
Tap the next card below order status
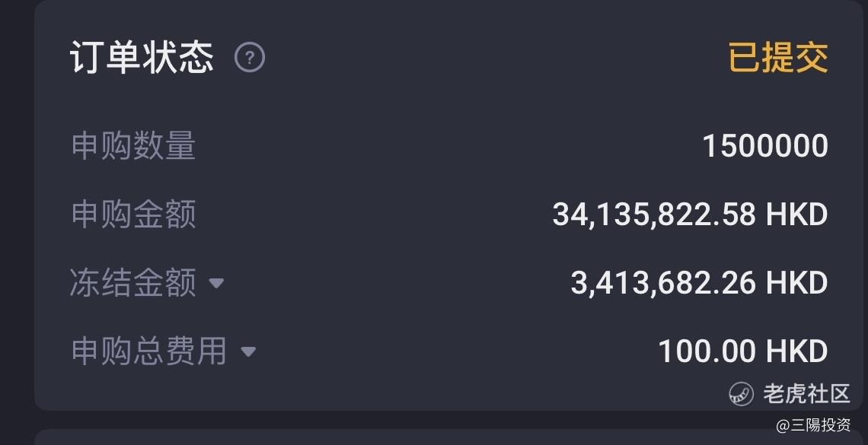pyautogui.click(x=448, y=437)
